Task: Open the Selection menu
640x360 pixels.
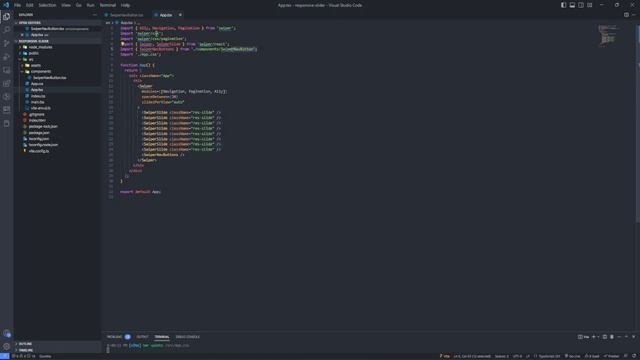Action: click(47, 5)
